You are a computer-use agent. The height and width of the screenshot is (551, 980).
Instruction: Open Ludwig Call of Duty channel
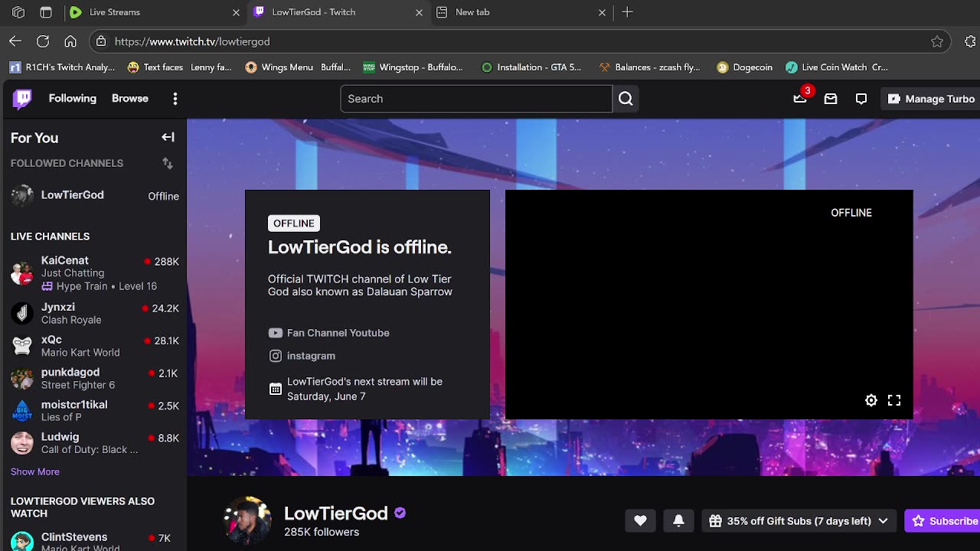pyautogui.click(x=93, y=443)
